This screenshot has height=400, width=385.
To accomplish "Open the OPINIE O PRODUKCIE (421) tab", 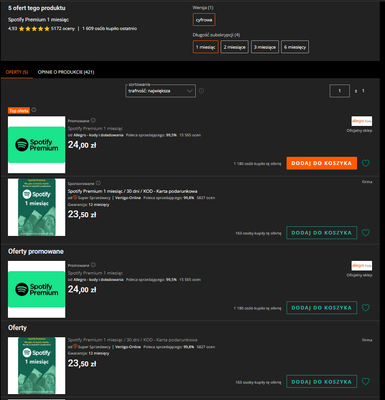I will click(66, 72).
